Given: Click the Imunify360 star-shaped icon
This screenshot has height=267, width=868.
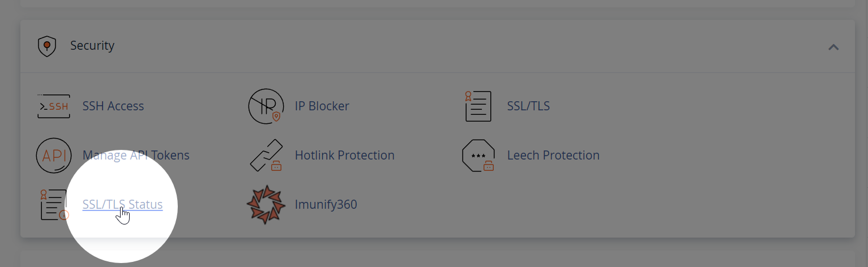Looking at the screenshot, I should point(266,204).
